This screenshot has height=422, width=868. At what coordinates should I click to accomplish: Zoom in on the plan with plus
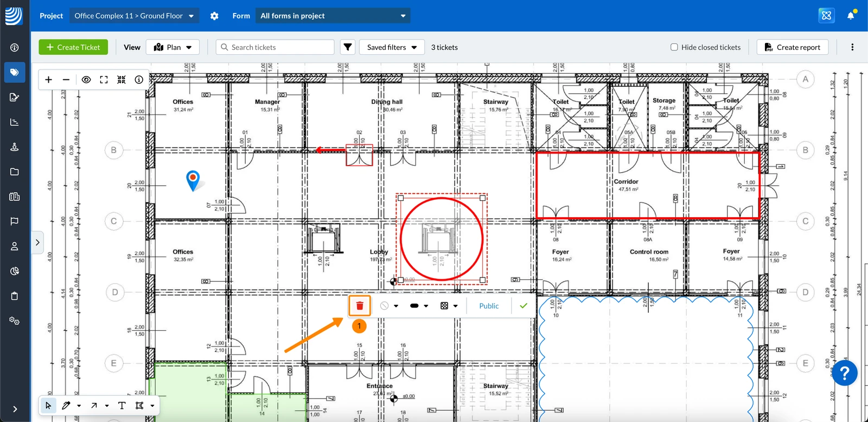coord(48,79)
